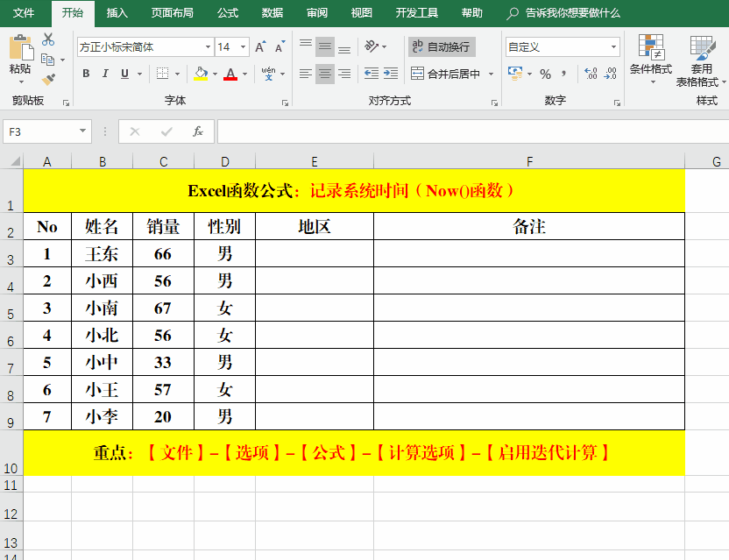
Task: Expand the font name dropdown 方正小标宋简体
Action: (x=208, y=47)
